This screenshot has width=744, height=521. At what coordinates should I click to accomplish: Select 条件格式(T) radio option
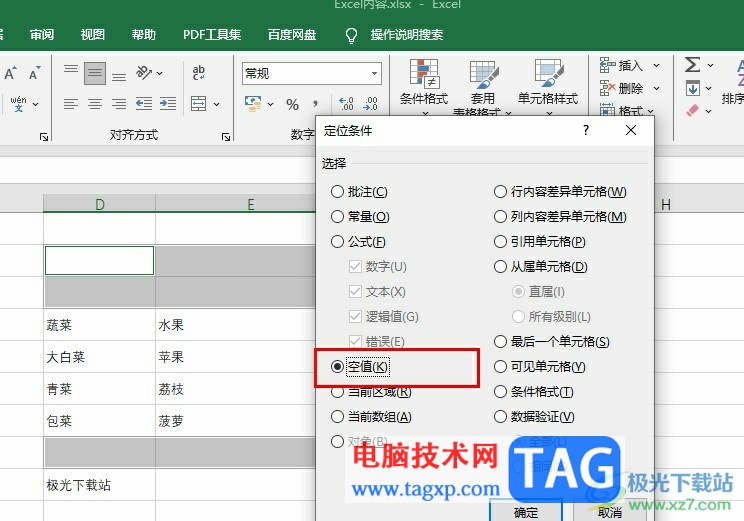[x=534, y=392]
